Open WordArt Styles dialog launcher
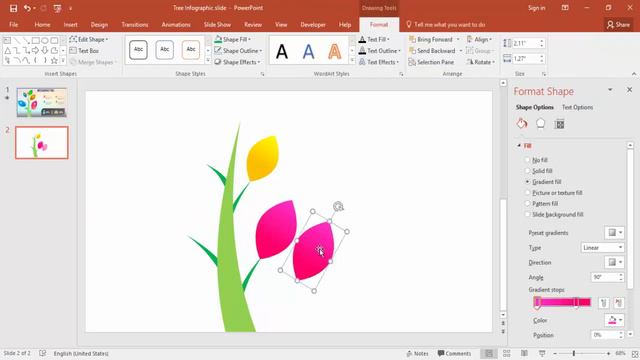Viewport: 640px width, 360px height. 401,74
